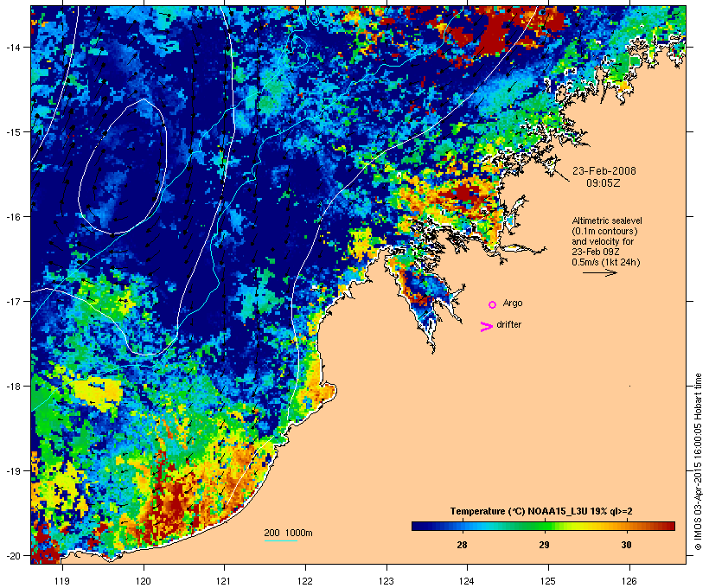Screen dimensions: 709x588
Task: Click latitude axis label '-20'
Action: (12, 555)
